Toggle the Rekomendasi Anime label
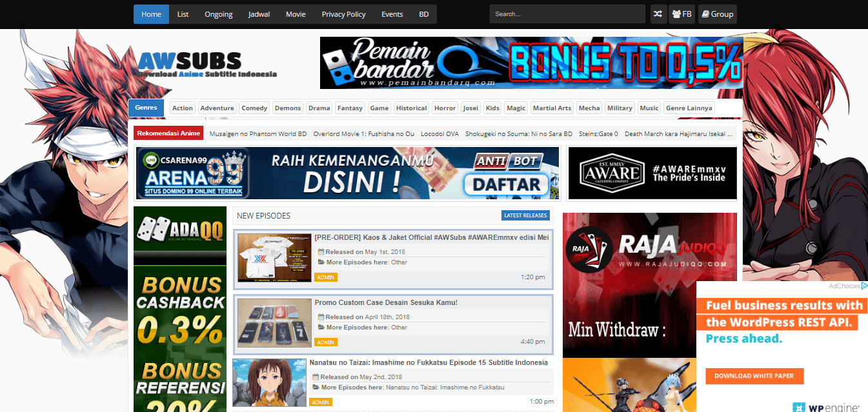The image size is (868, 412). point(168,132)
